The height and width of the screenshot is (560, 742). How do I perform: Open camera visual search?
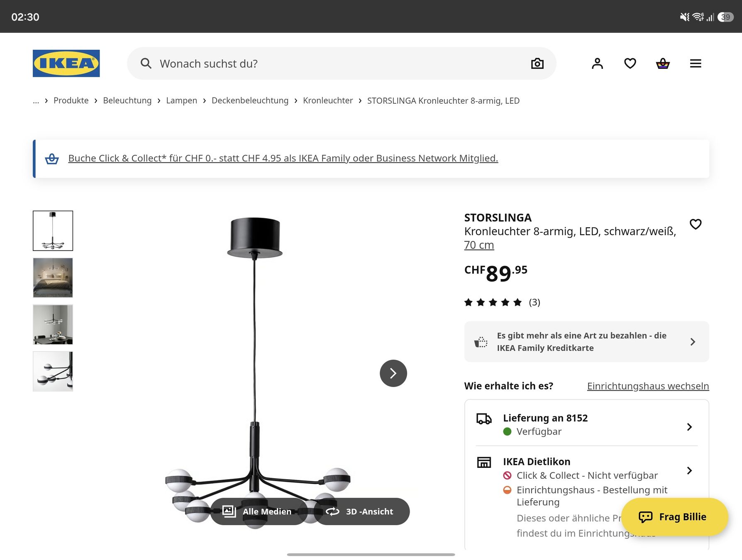pos(537,63)
